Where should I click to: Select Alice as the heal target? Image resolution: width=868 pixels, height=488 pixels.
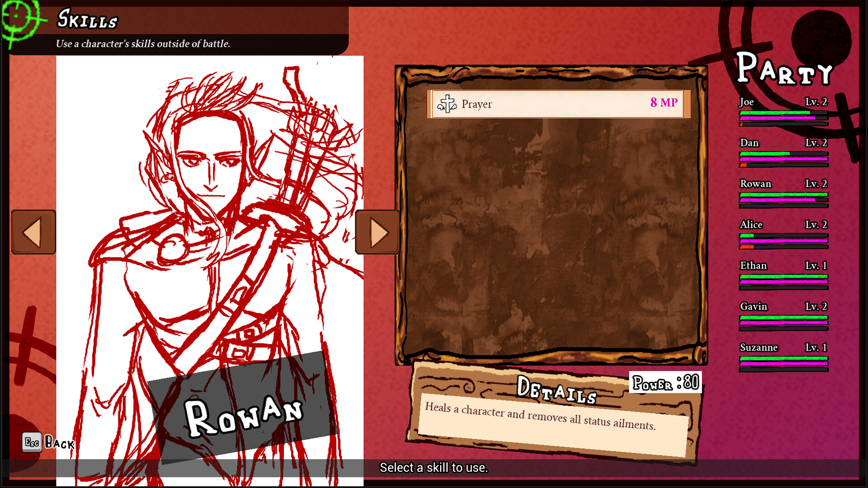pyautogui.click(x=783, y=234)
